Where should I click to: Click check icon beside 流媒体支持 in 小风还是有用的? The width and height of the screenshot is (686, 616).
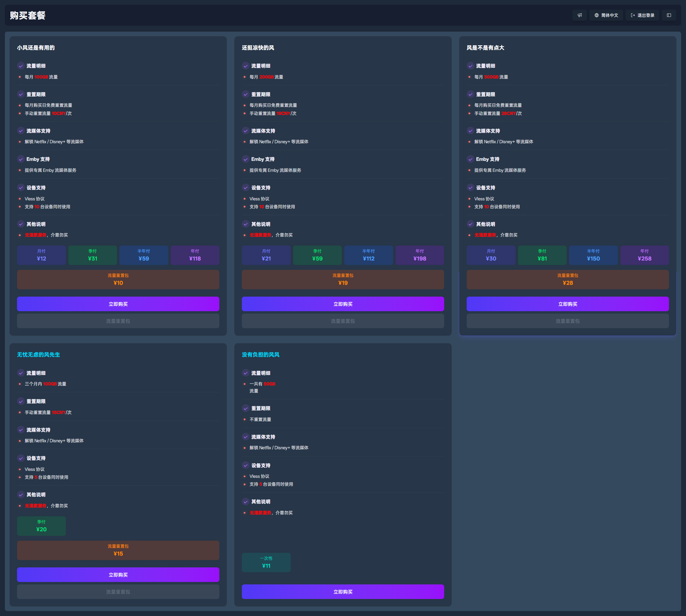pyautogui.click(x=21, y=131)
